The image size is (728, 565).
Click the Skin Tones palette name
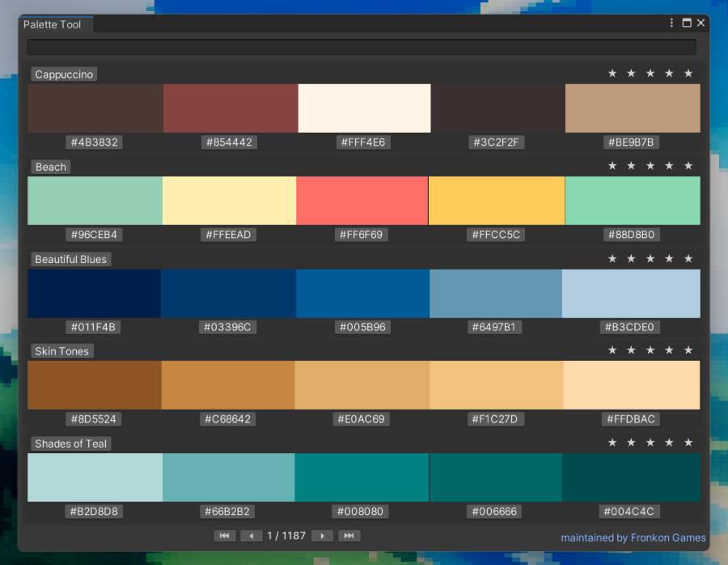click(x=62, y=350)
